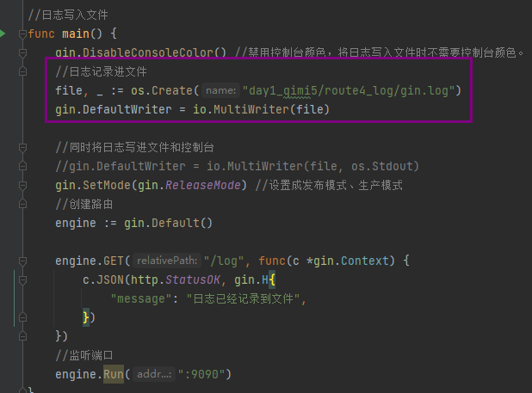Click the green run gutter icon
Viewport: 532px width, 393px height.
tap(3, 34)
